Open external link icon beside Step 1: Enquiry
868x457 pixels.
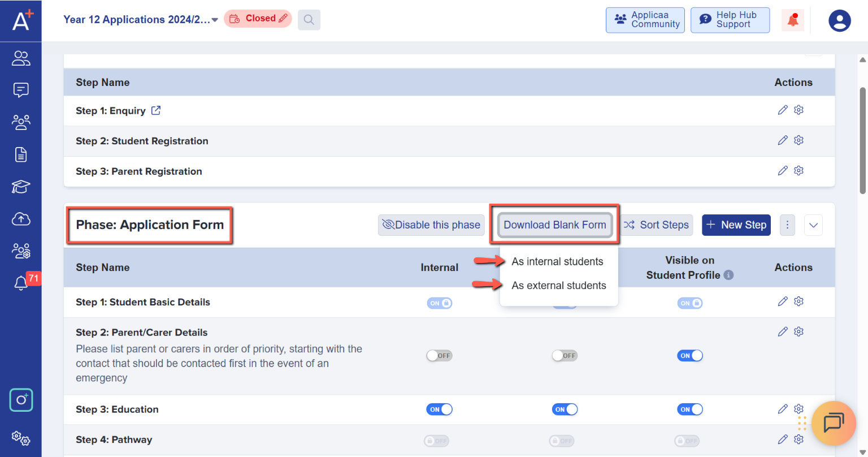tap(156, 111)
